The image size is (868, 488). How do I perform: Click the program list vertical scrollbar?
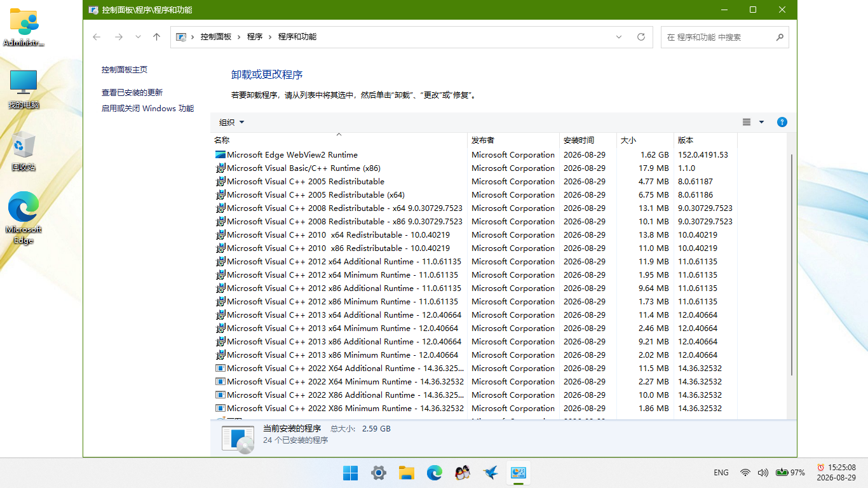click(x=791, y=264)
